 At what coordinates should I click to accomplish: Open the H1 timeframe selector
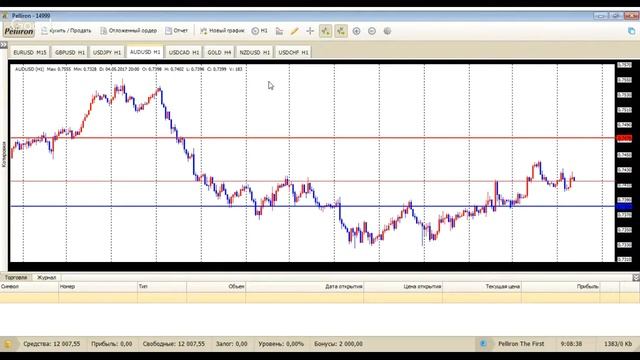pos(260,31)
